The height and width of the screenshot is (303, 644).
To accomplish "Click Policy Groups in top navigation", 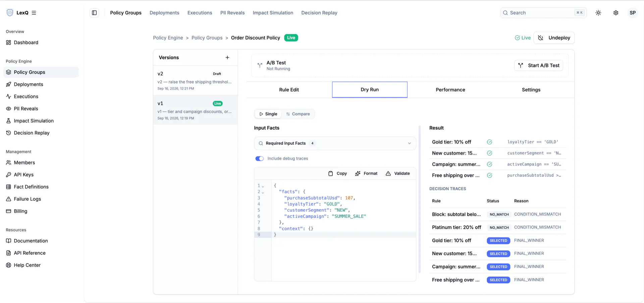I will pyautogui.click(x=126, y=13).
